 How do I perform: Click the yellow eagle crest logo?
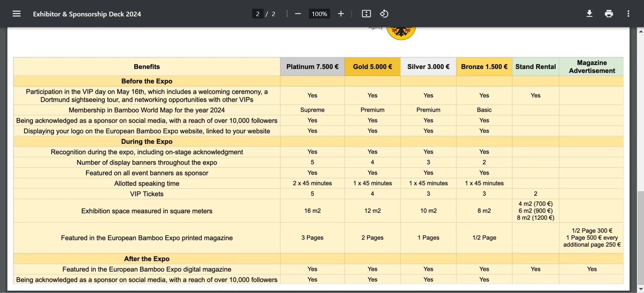[401, 33]
